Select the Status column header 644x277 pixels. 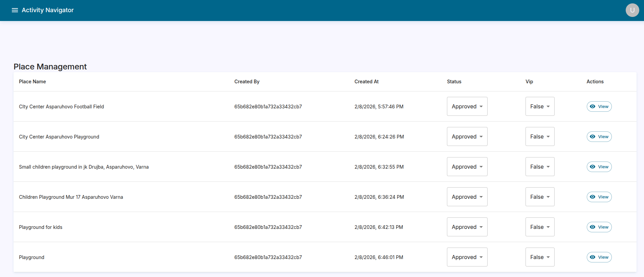(x=454, y=82)
